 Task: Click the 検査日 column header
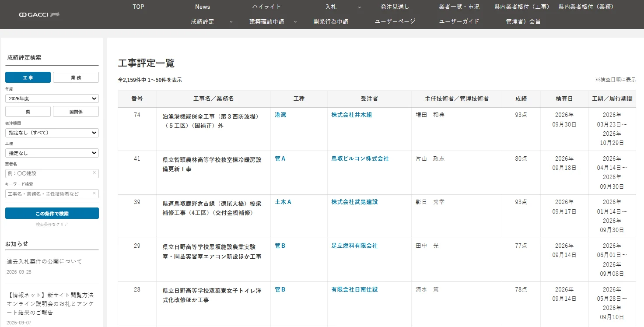(564, 99)
